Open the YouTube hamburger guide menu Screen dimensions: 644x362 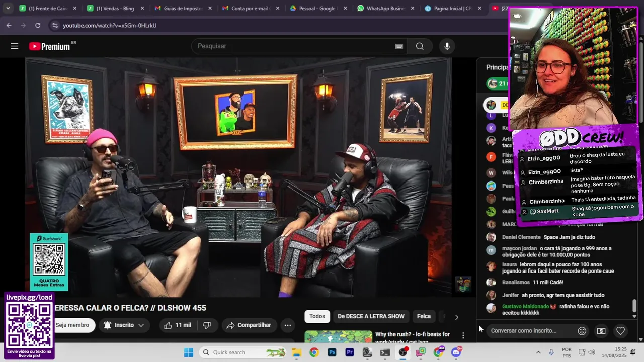15,46
